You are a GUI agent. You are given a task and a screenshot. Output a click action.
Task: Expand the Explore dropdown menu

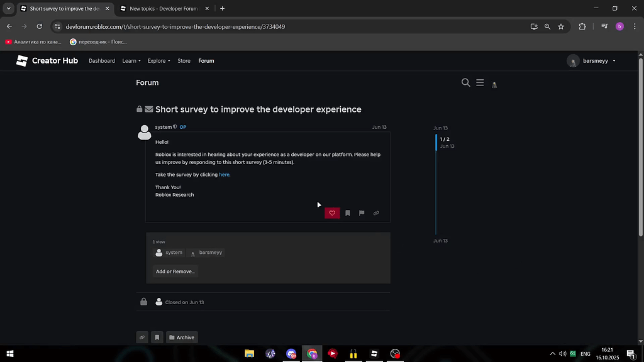pos(158,61)
